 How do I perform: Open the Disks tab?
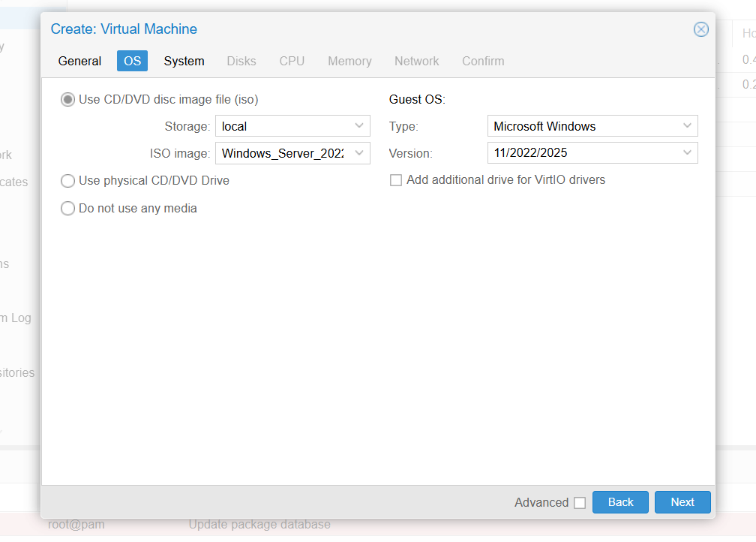(241, 61)
